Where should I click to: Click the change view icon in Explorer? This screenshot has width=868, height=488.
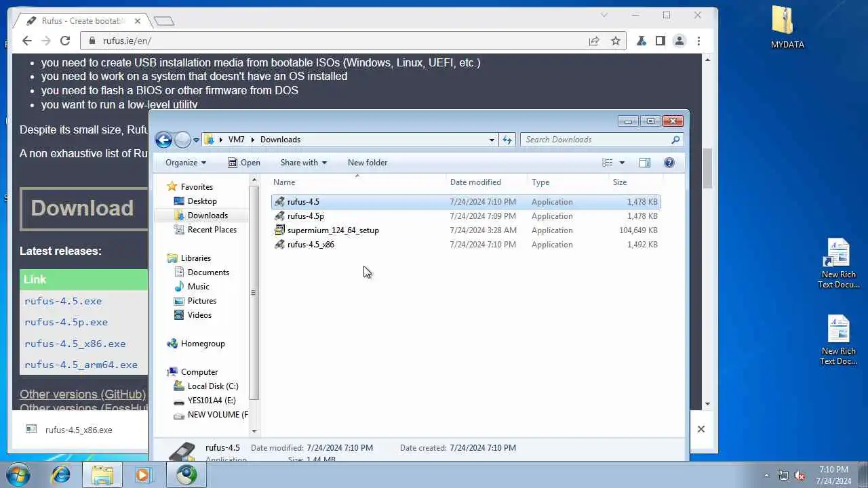coord(608,163)
